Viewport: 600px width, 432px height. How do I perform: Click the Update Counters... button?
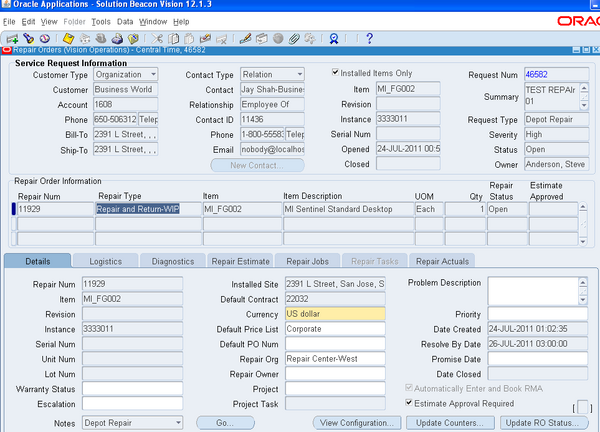click(450, 423)
